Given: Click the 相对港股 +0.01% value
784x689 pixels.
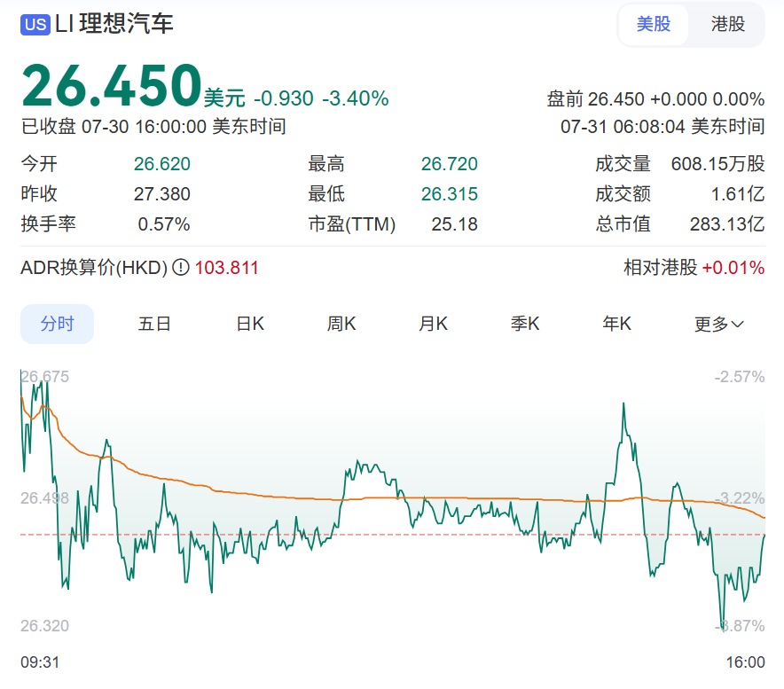Looking at the screenshot, I should pyautogui.click(x=733, y=268).
